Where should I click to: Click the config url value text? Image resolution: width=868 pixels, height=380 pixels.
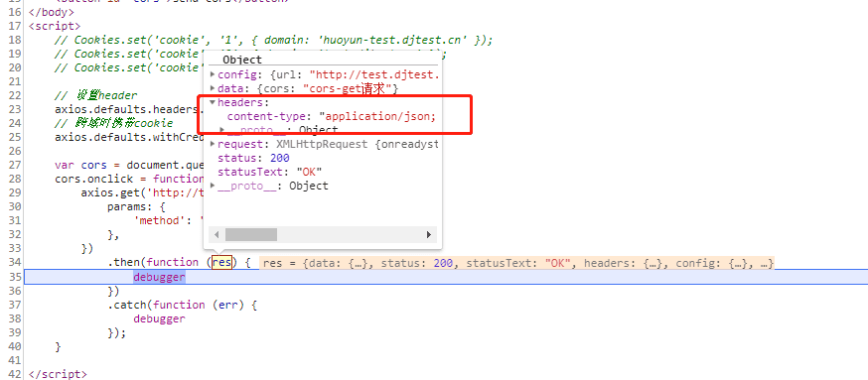click(373, 74)
